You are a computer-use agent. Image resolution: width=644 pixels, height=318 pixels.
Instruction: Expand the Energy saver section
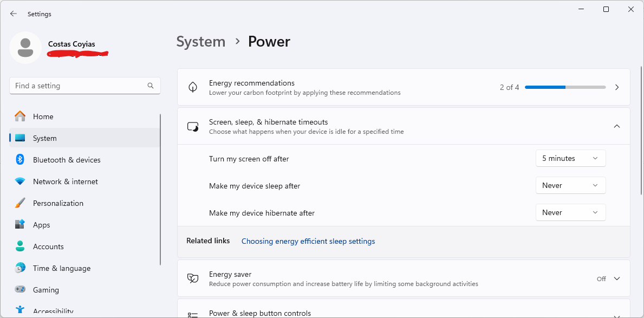616,278
